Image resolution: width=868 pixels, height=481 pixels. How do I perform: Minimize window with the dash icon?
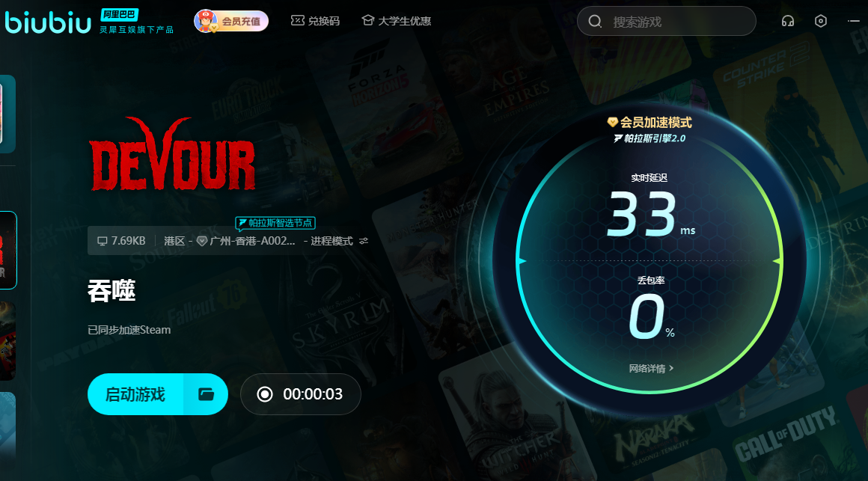(854, 21)
